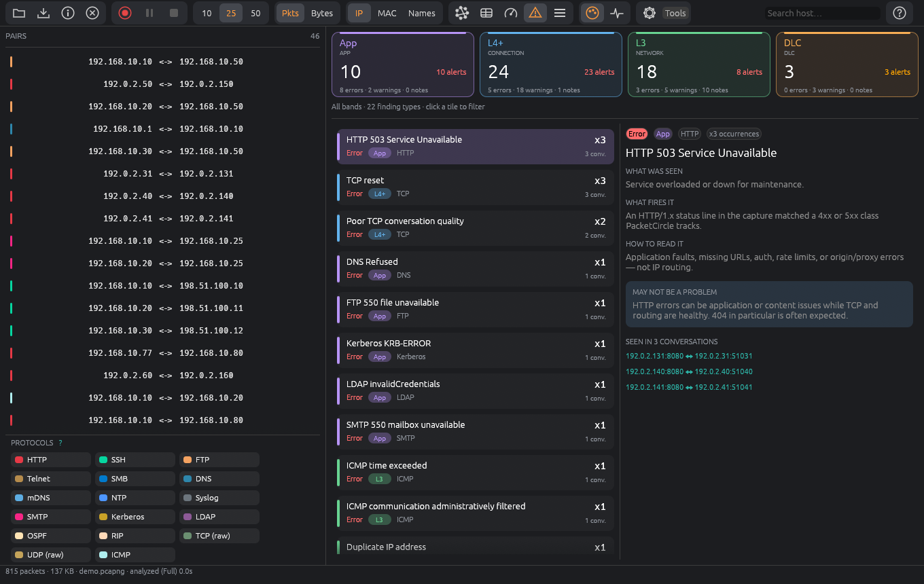The width and height of the screenshot is (924, 584).
Task: Select the 10 pairs limit option
Action: (207, 13)
